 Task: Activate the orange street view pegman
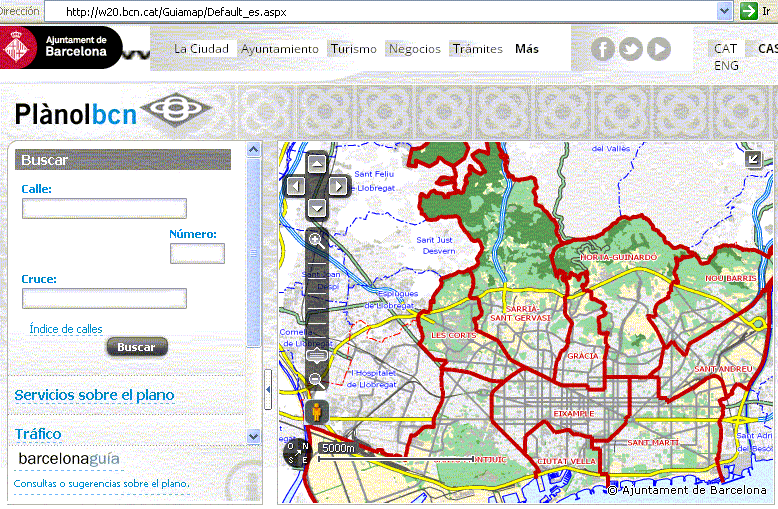tap(317, 411)
